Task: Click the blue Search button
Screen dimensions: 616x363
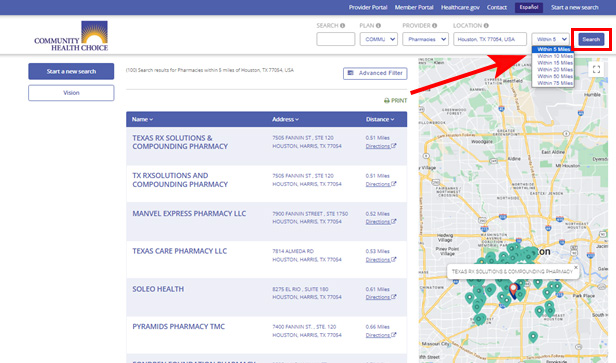Action: pos(591,39)
